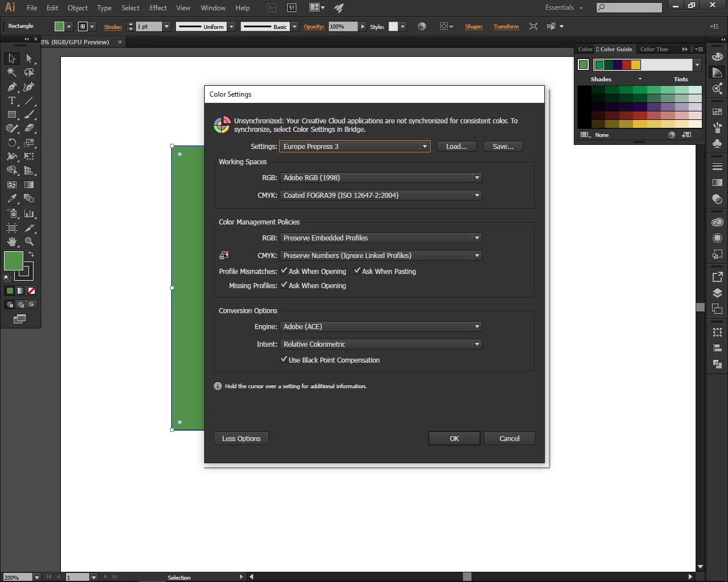The width and height of the screenshot is (728, 582).
Task: Open the Creative Cloud Libraries panel
Action: coord(717,222)
